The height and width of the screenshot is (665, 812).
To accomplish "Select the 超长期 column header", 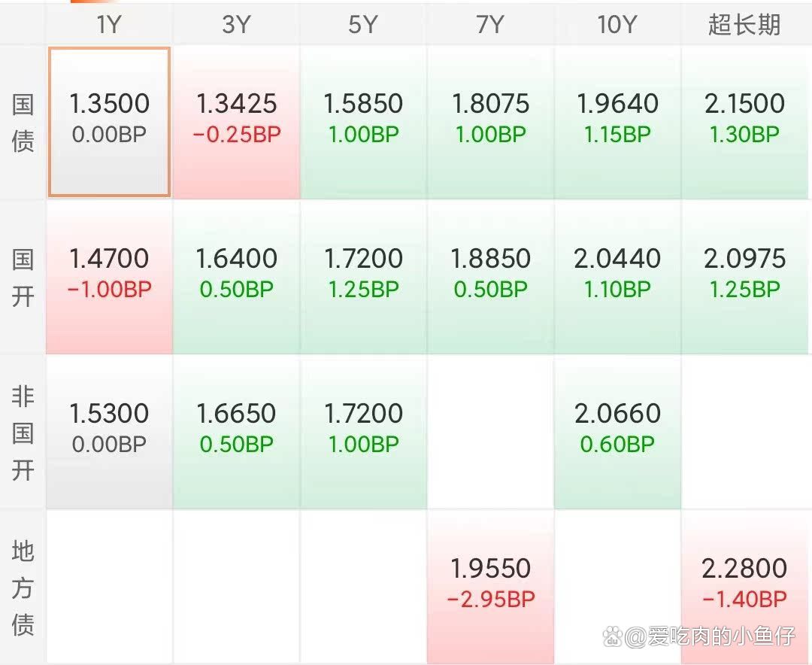I will click(x=745, y=25).
